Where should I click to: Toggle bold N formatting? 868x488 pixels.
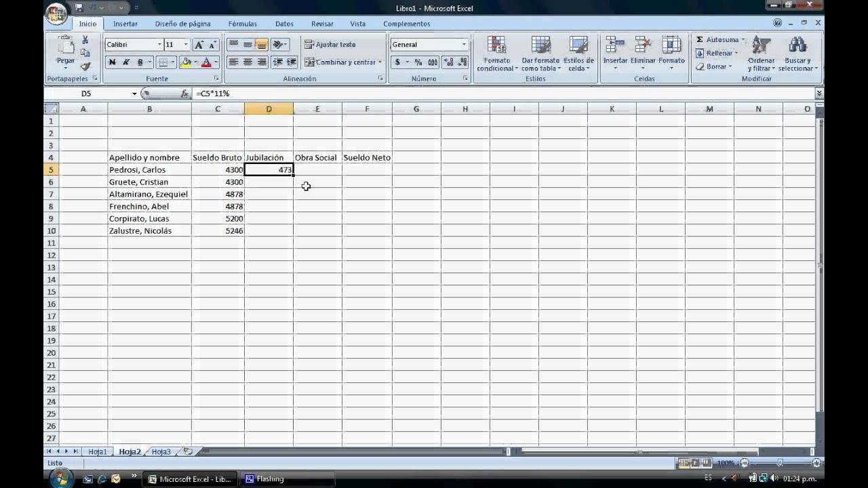coord(112,62)
